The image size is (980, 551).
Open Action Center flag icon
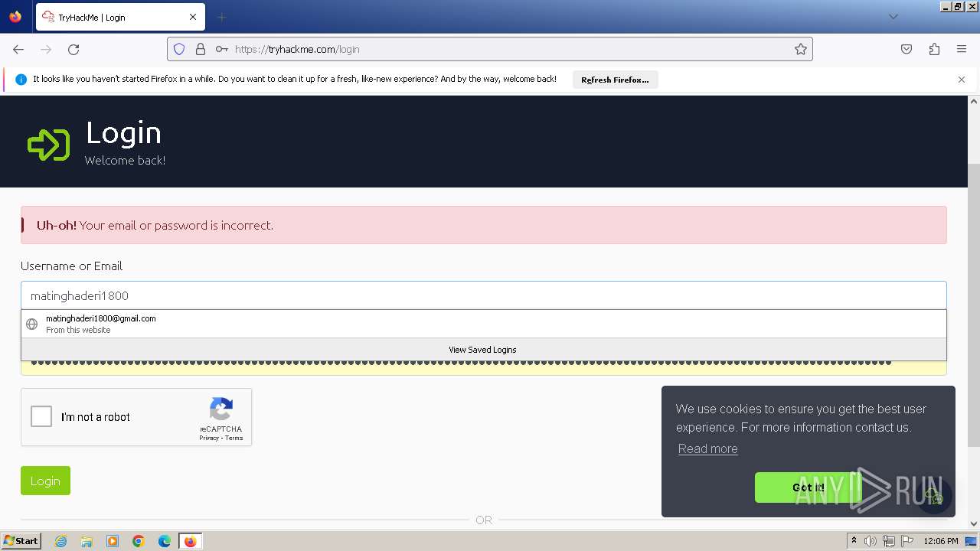point(906,541)
